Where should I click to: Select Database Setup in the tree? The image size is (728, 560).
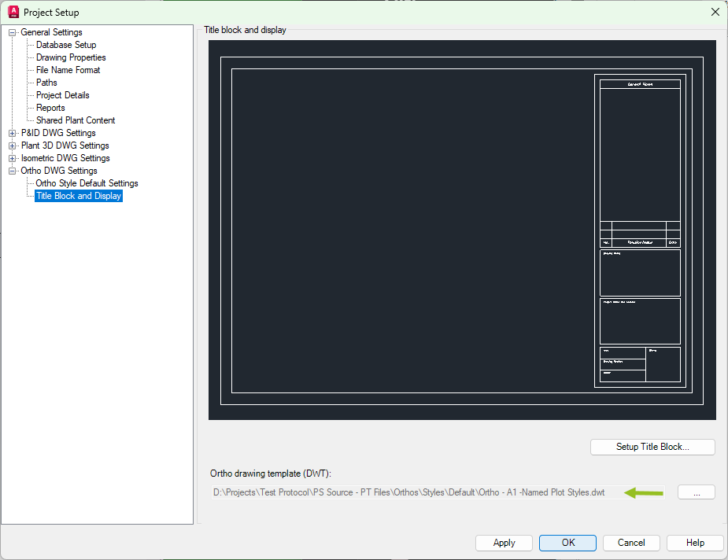click(66, 45)
